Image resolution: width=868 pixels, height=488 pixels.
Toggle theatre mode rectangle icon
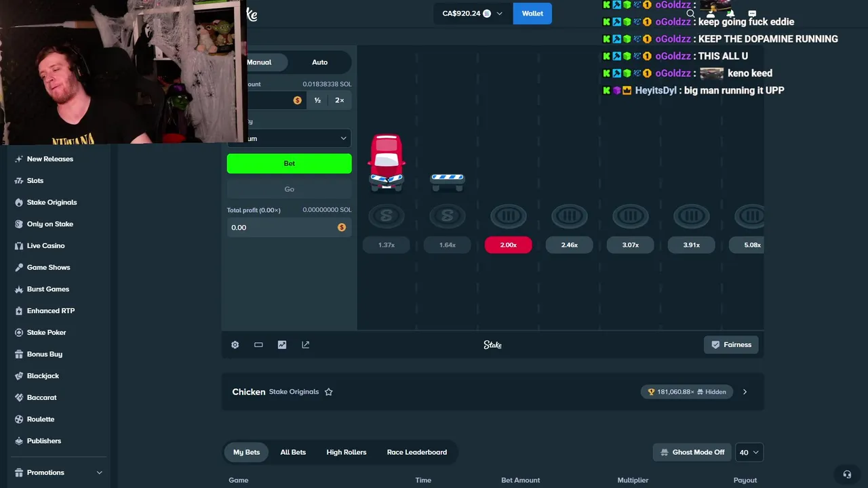coord(258,344)
